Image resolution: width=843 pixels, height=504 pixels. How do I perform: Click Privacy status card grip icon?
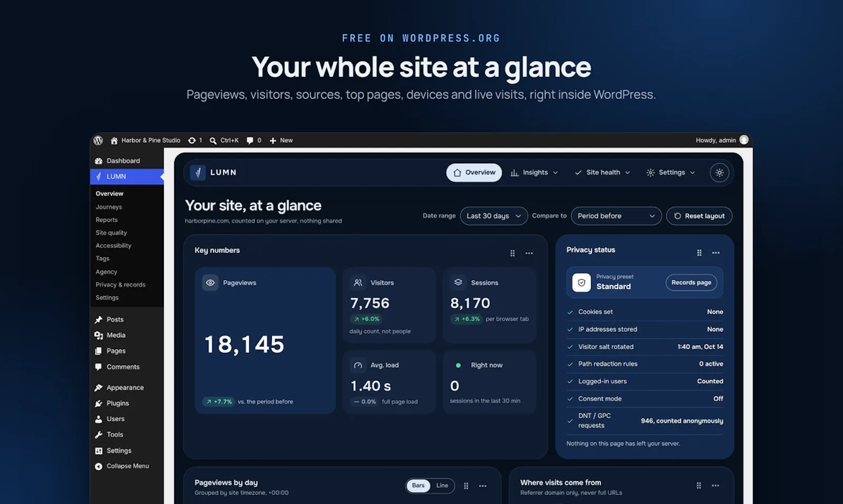click(699, 253)
